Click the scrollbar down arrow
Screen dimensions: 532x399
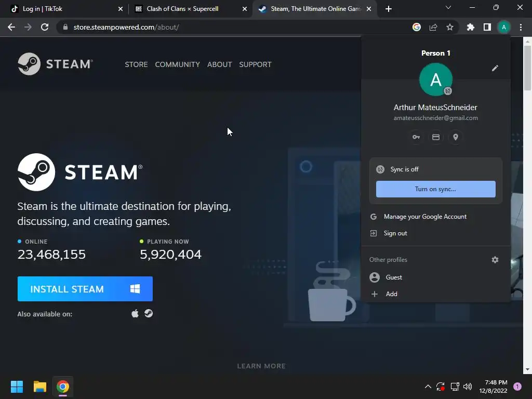pyautogui.click(x=528, y=369)
